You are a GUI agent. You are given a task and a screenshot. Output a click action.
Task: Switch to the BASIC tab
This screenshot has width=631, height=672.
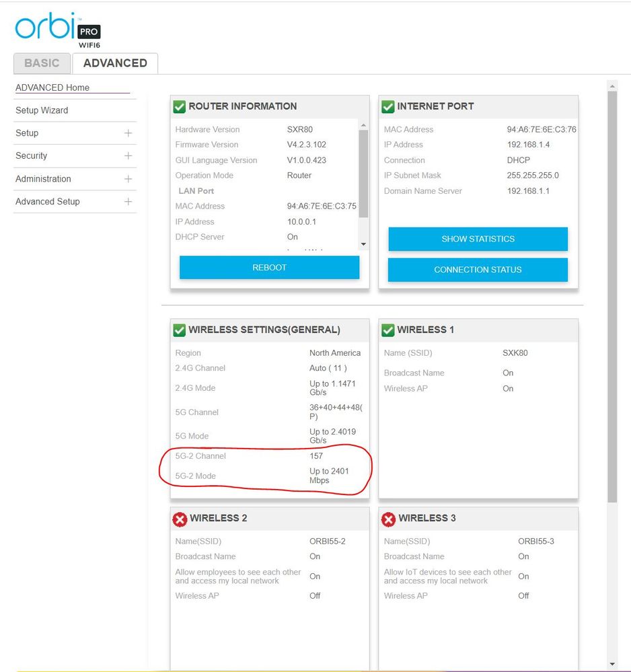[42, 63]
